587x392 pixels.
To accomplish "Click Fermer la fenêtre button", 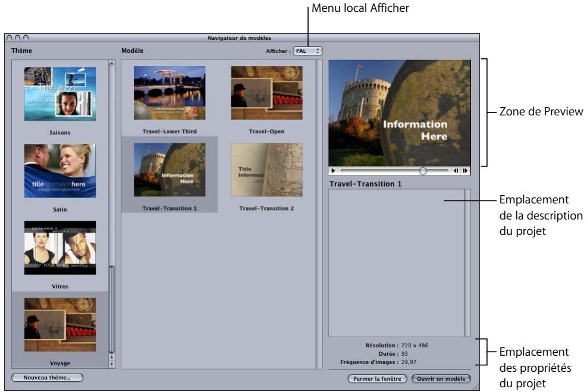I will click(x=377, y=378).
